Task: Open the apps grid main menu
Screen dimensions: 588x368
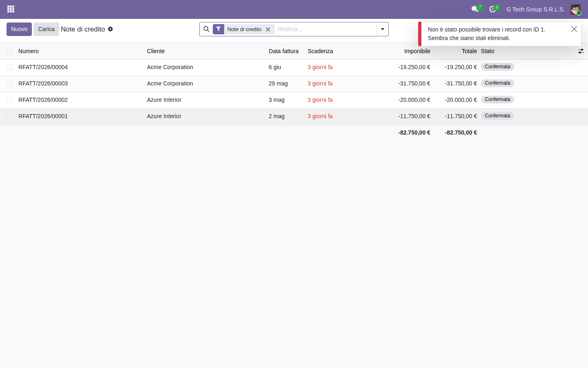Action: point(11,9)
